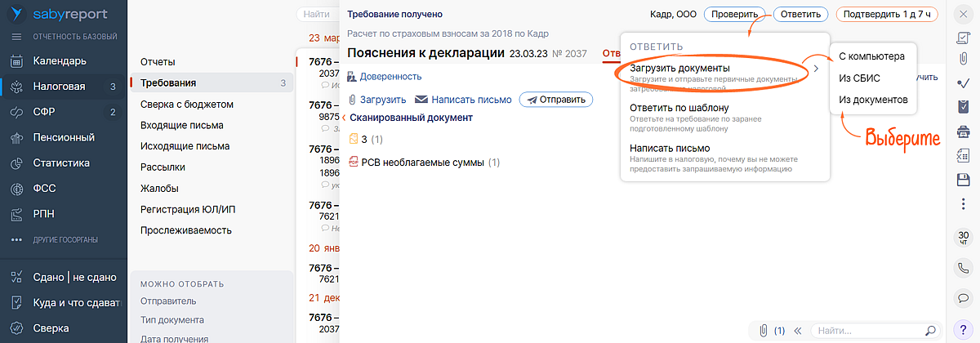Click the printer icon in right toolbar
The image size is (980, 343).
(x=962, y=132)
